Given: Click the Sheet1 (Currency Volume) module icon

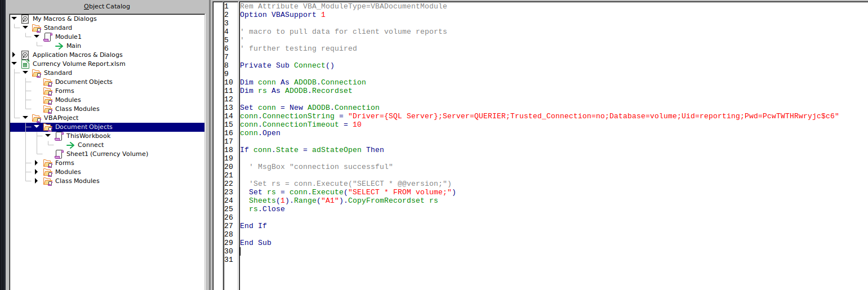Looking at the screenshot, I should 59,154.
